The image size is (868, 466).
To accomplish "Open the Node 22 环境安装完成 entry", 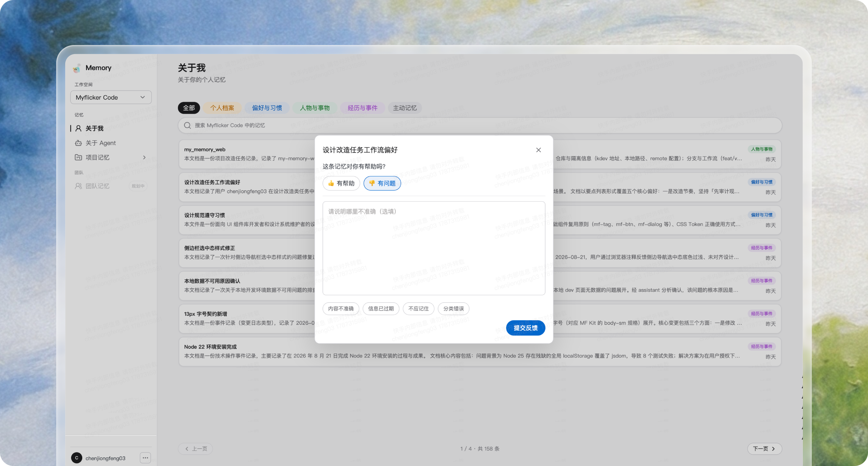I will 480,351.
